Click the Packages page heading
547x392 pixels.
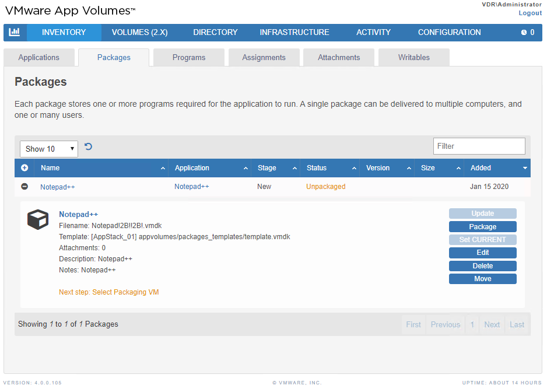pos(40,82)
